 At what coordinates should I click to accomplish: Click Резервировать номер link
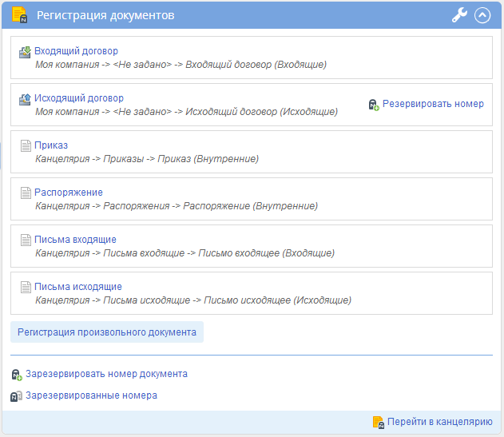(x=433, y=104)
